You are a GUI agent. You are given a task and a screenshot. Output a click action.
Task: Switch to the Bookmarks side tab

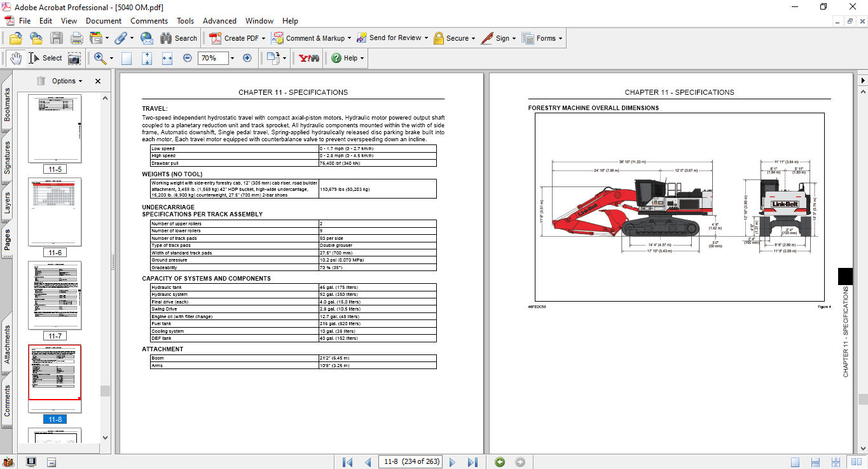tap(7, 104)
